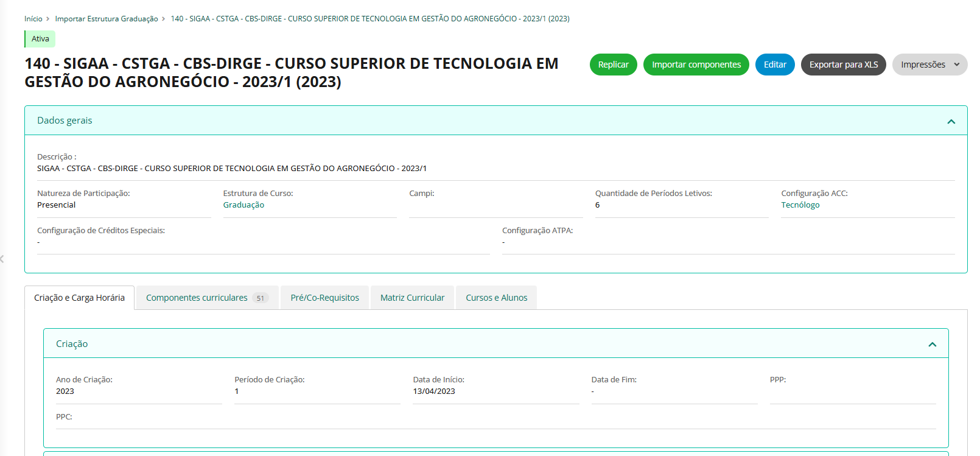Expand sidebar via left edge arrow
980x456 pixels.
[x=2, y=259]
